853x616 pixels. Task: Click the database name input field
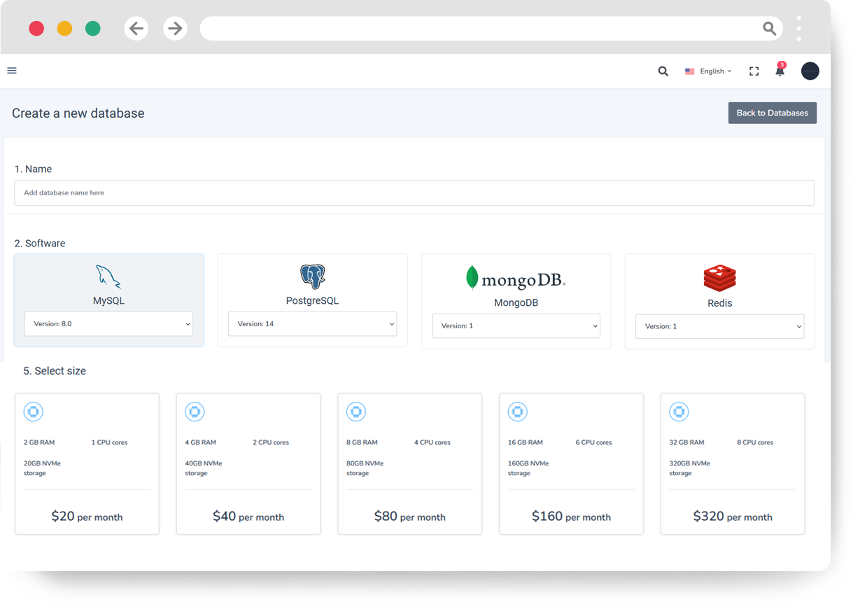414,192
